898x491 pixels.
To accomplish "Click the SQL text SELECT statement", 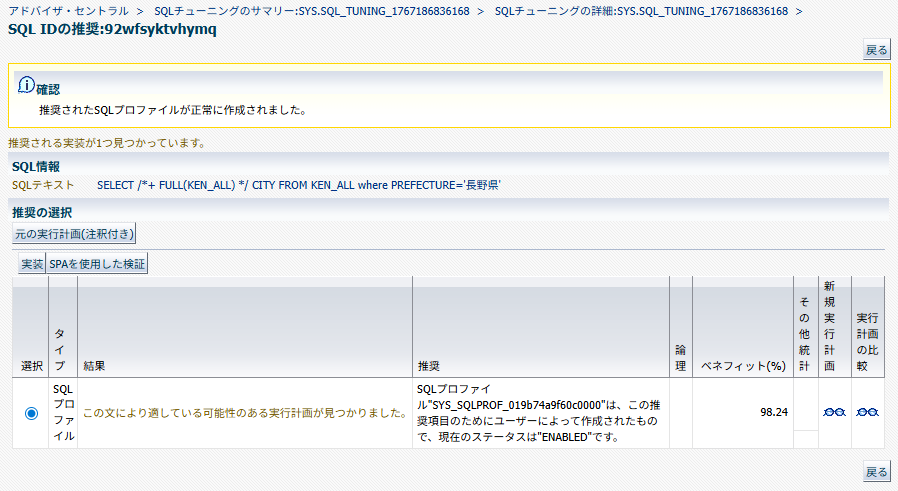I will pyautogui.click(x=298, y=185).
